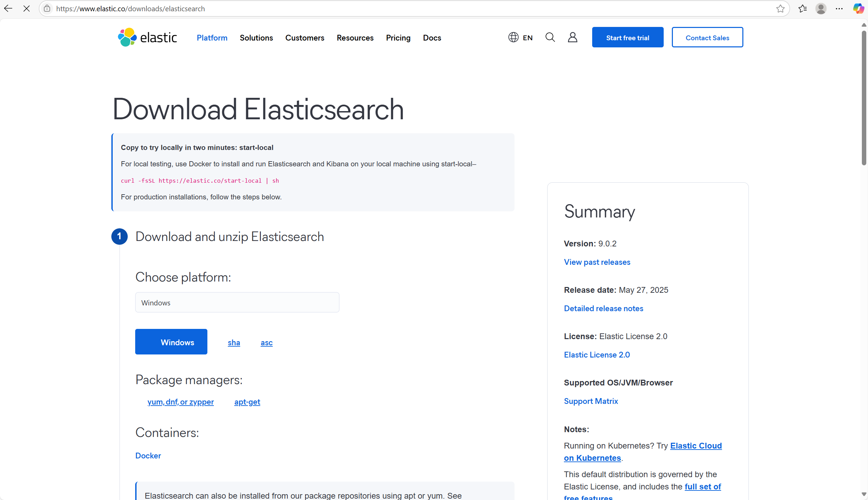This screenshot has width=868, height=500.
Task: Open the Copilot sidebar icon
Action: 858,9
